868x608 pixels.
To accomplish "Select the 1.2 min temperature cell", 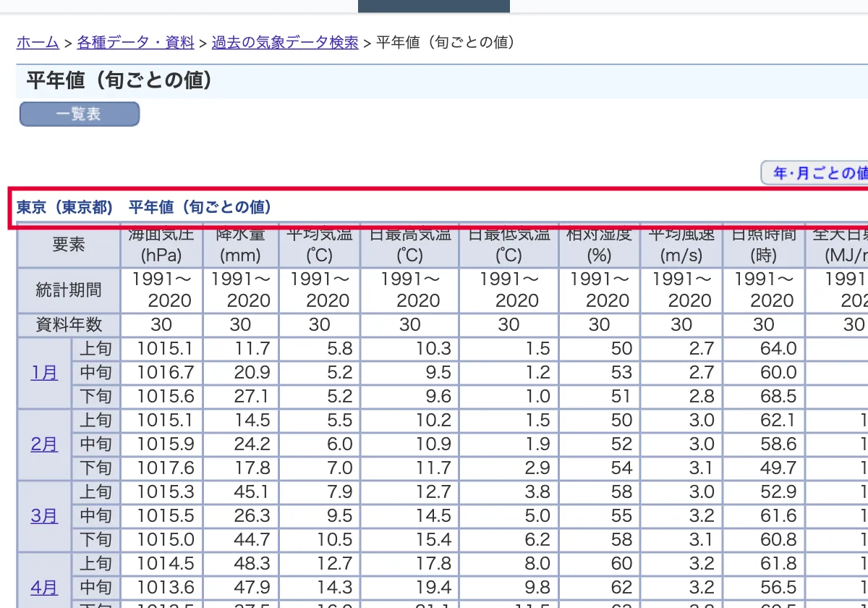I will tap(509, 373).
